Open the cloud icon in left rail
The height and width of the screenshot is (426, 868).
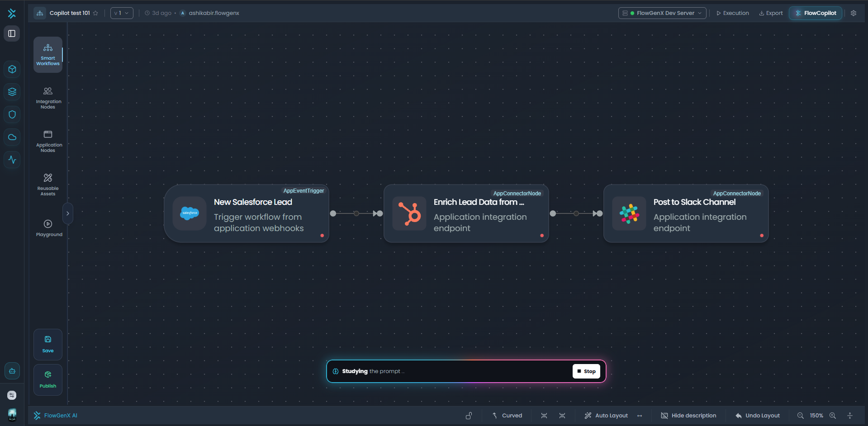(x=12, y=137)
